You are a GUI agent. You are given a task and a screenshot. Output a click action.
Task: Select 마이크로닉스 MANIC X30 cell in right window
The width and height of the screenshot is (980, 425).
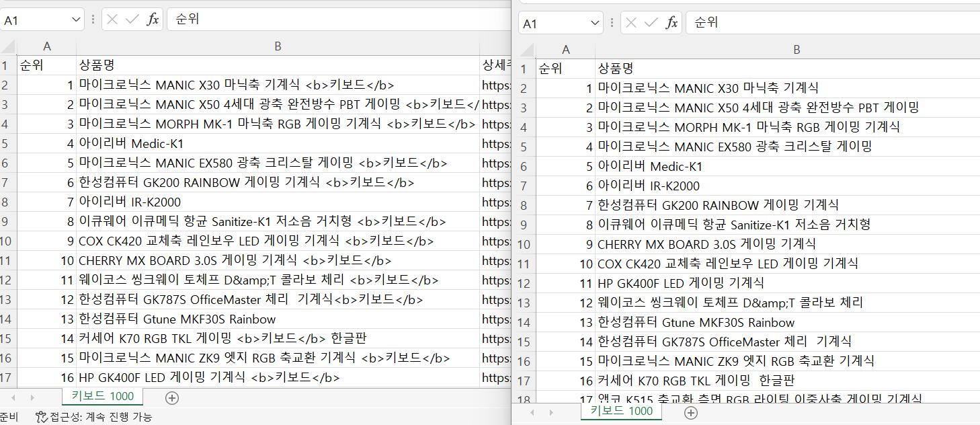[787, 88]
